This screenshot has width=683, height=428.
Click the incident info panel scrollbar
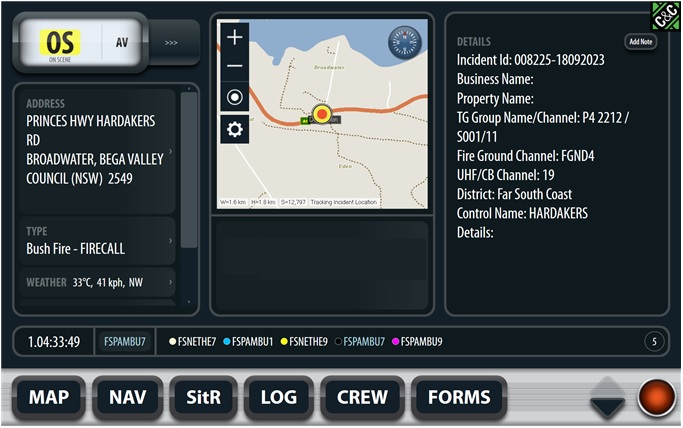coord(189,170)
